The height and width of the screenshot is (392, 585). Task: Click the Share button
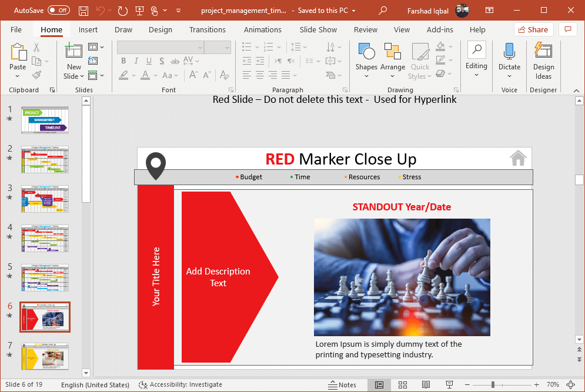[531, 29]
